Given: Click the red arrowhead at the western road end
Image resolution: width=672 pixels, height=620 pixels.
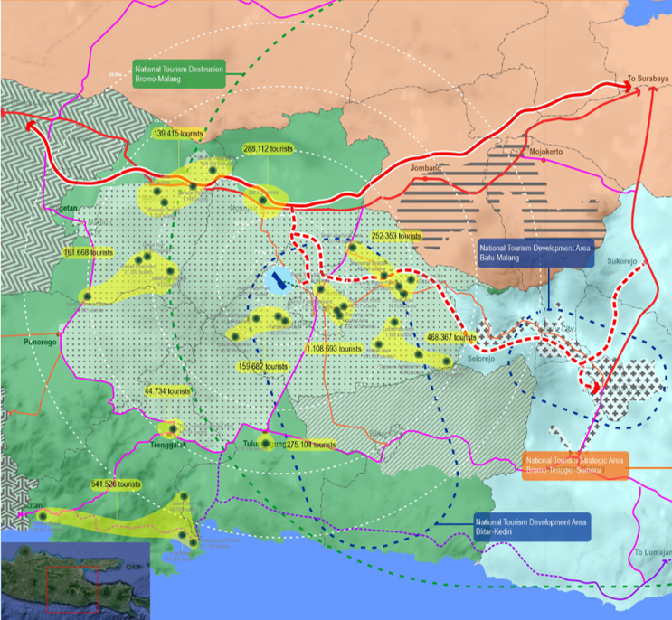Looking at the screenshot, I should 32,128.
